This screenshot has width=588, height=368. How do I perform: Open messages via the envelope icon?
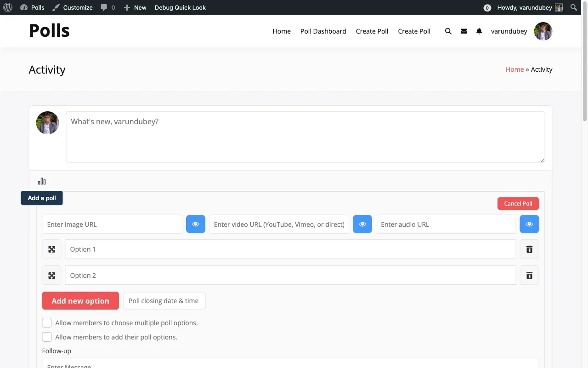coord(464,31)
